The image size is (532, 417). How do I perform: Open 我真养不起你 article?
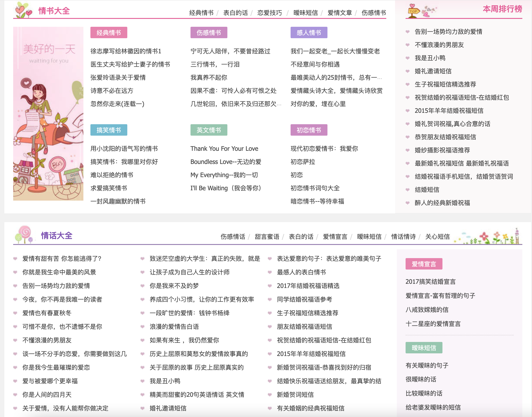pos(209,78)
